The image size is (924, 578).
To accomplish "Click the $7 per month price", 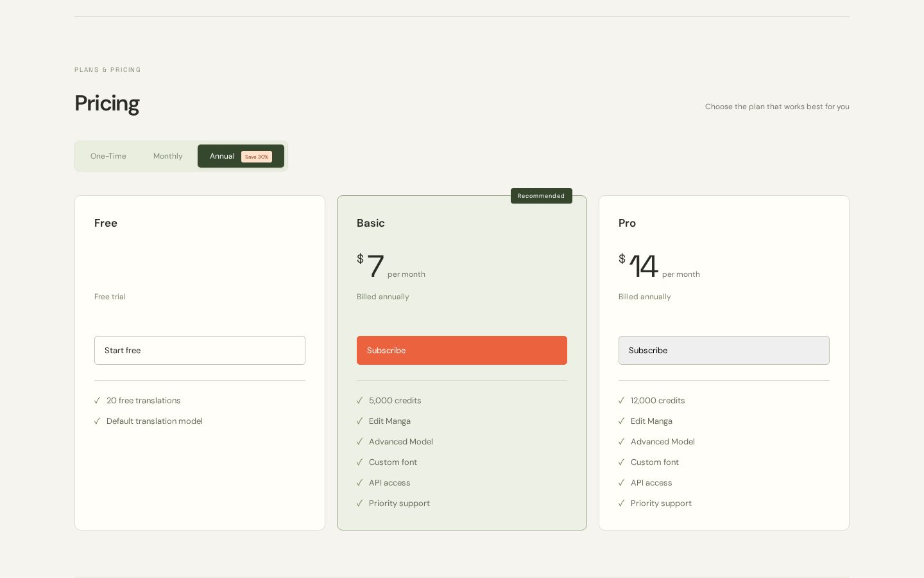I will click(x=391, y=266).
